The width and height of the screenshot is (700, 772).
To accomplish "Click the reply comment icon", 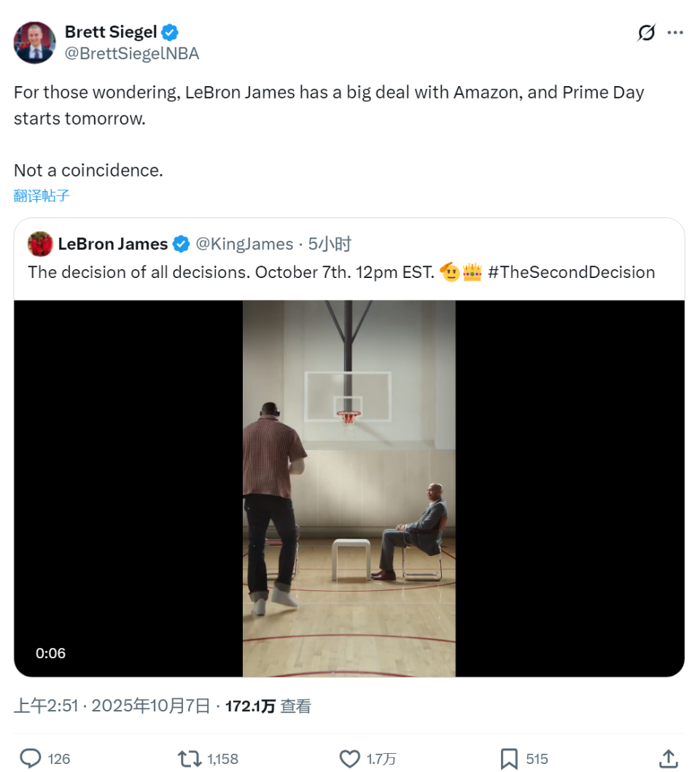I will (30, 758).
